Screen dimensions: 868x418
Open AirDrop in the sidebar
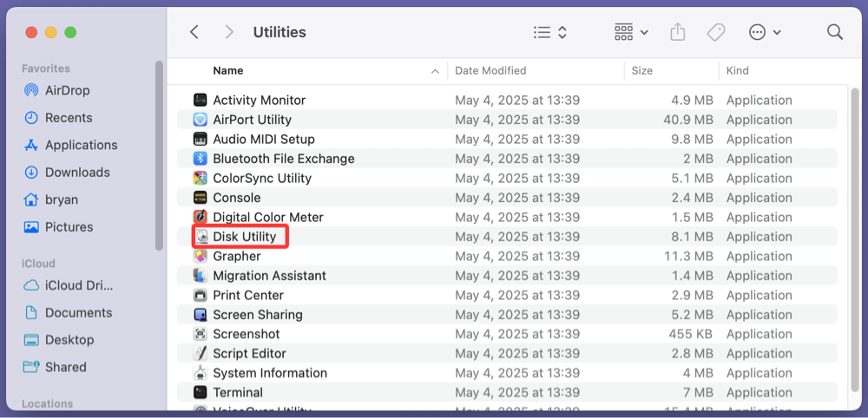pyautogui.click(x=56, y=90)
